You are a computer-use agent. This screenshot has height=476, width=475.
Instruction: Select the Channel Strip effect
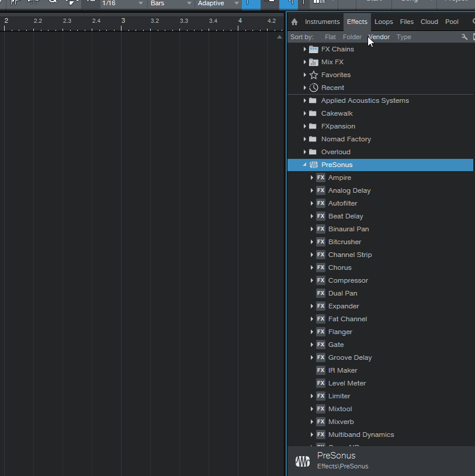pos(350,255)
